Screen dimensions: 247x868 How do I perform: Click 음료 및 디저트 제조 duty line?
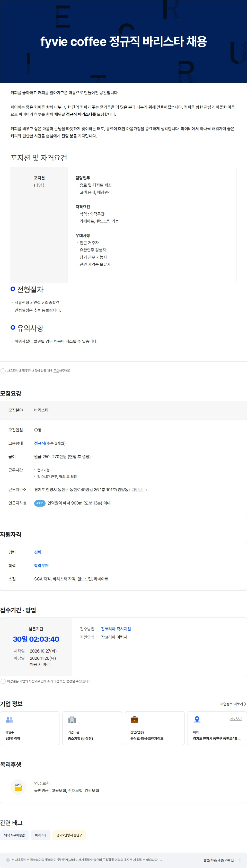point(96,185)
